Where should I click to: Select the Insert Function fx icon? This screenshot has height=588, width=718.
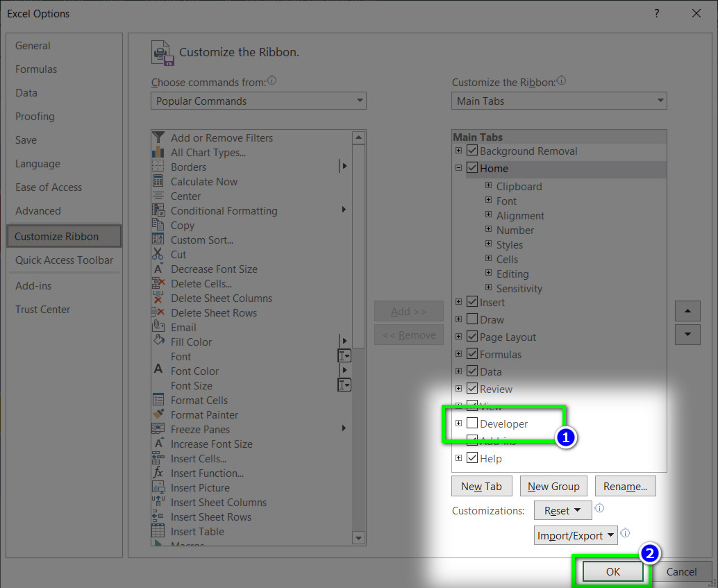(158, 473)
